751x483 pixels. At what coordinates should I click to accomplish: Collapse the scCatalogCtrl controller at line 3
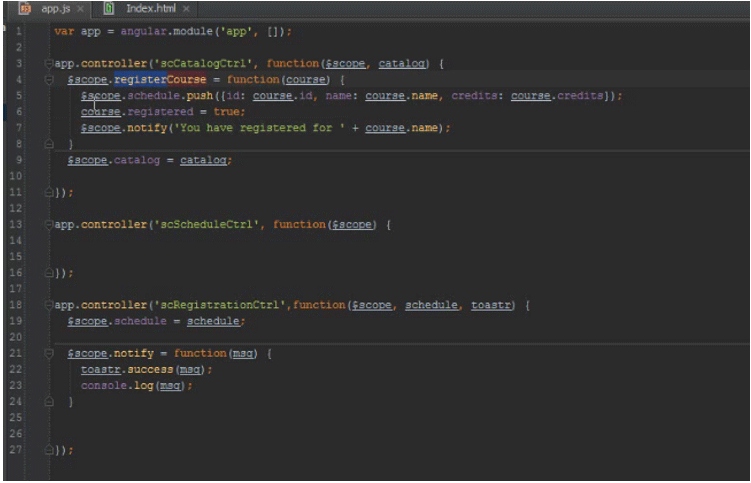[48, 63]
